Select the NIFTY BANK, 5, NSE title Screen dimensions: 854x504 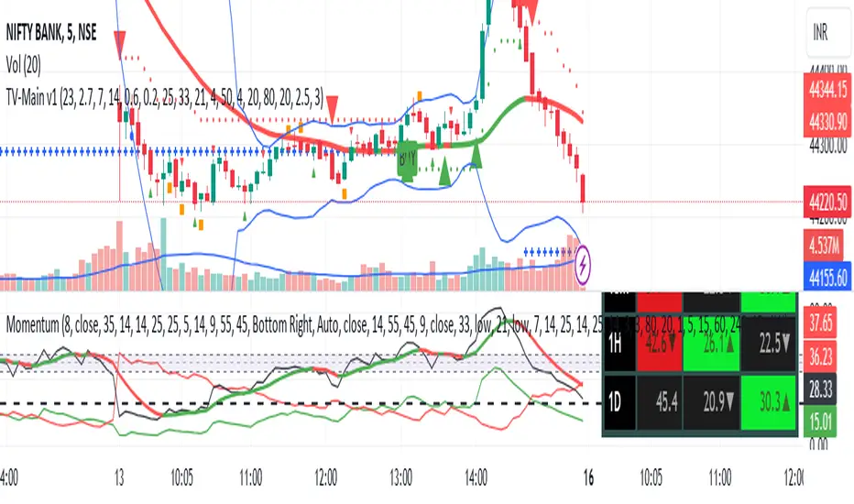click(51, 33)
